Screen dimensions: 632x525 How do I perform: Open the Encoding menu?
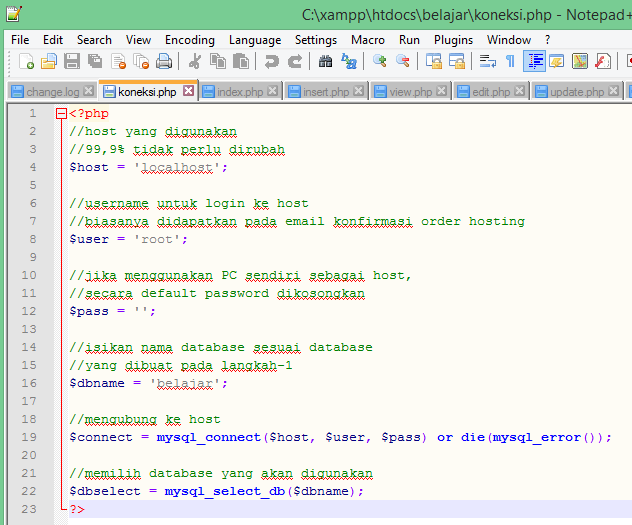point(190,40)
